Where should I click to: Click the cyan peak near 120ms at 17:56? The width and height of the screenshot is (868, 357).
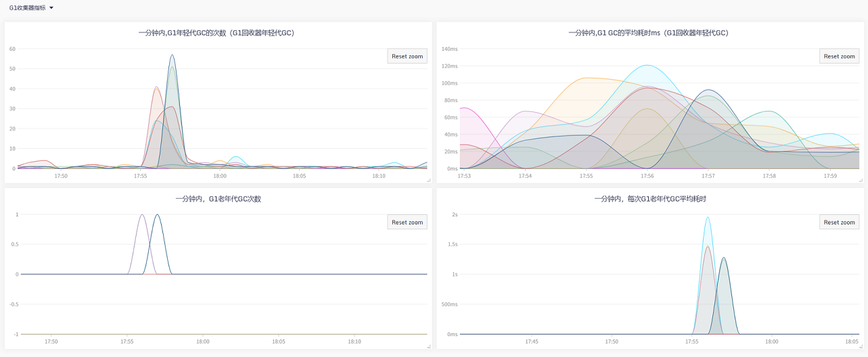pos(647,66)
